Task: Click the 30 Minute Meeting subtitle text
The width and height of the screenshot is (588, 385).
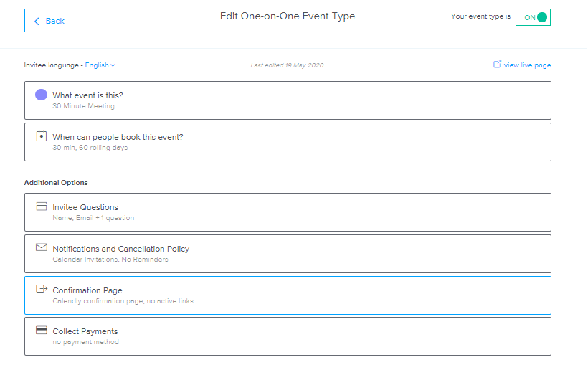Action: [83, 106]
